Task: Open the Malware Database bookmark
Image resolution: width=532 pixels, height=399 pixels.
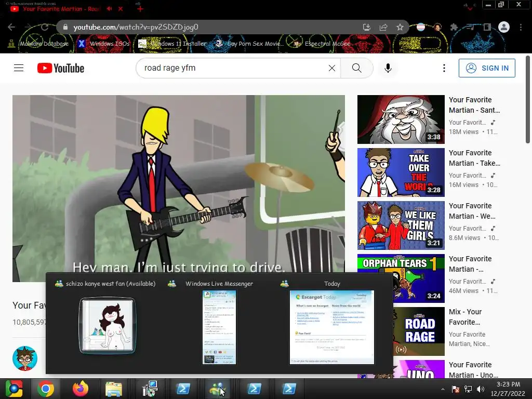Action: coord(38,44)
